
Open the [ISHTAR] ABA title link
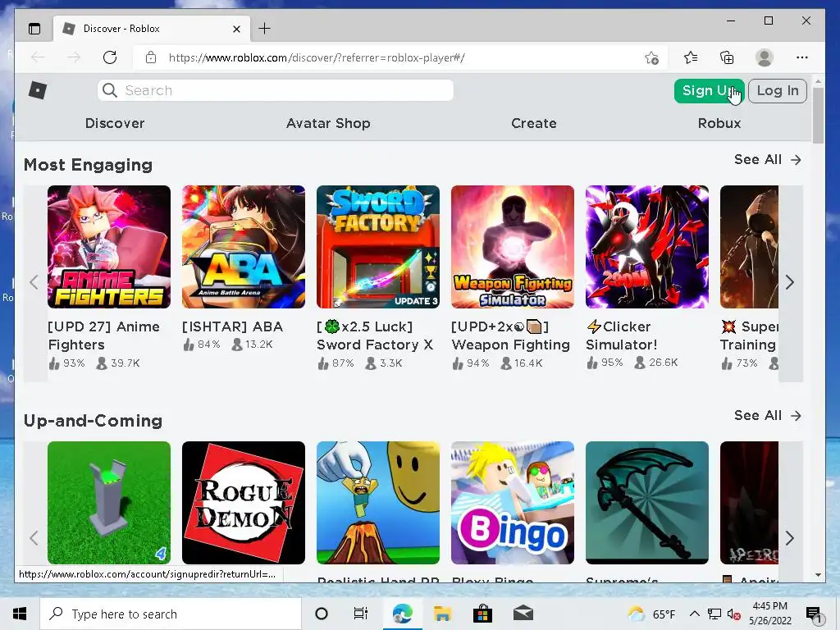(232, 326)
